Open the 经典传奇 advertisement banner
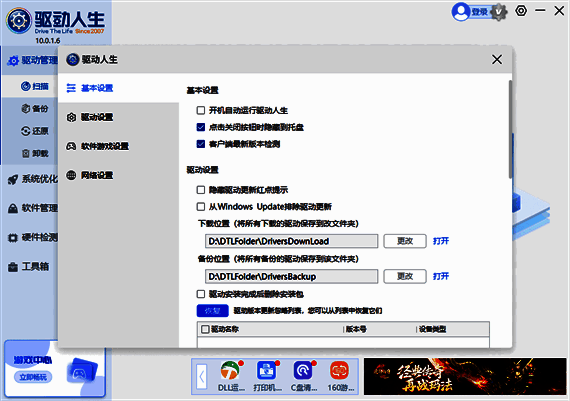The image size is (570, 401). click(465, 376)
